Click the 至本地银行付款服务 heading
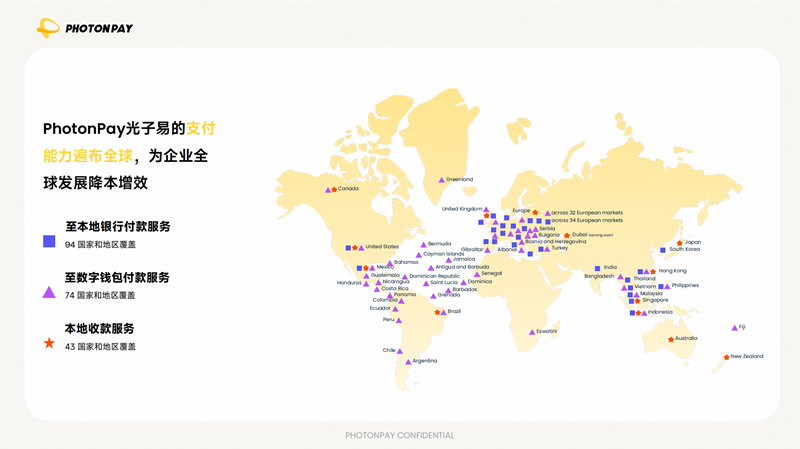This screenshot has width=800, height=449. coord(117,227)
